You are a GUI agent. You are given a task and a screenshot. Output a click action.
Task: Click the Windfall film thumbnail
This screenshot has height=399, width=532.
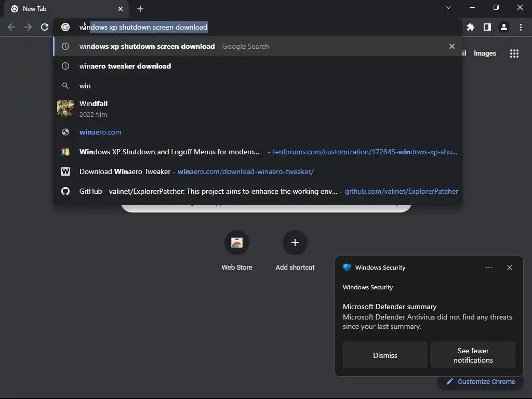65,109
